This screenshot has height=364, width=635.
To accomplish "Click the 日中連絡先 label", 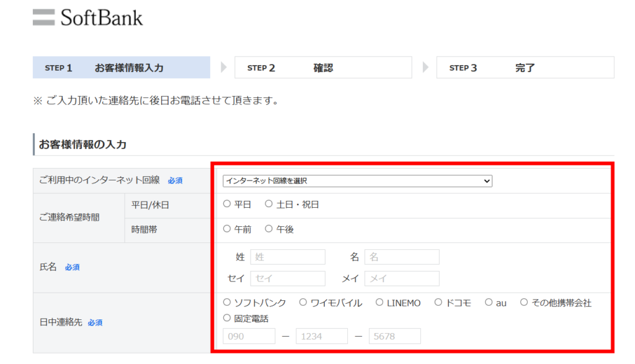I will pyautogui.click(x=61, y=322).
